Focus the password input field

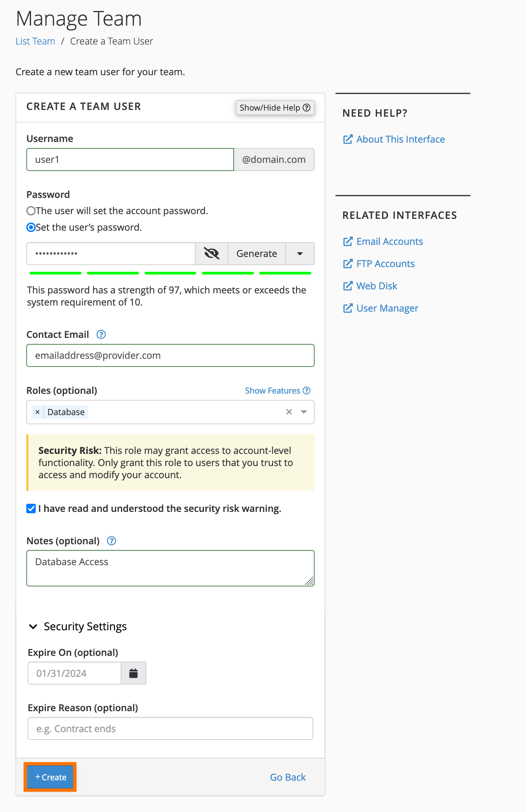click(x=111, y=254)
